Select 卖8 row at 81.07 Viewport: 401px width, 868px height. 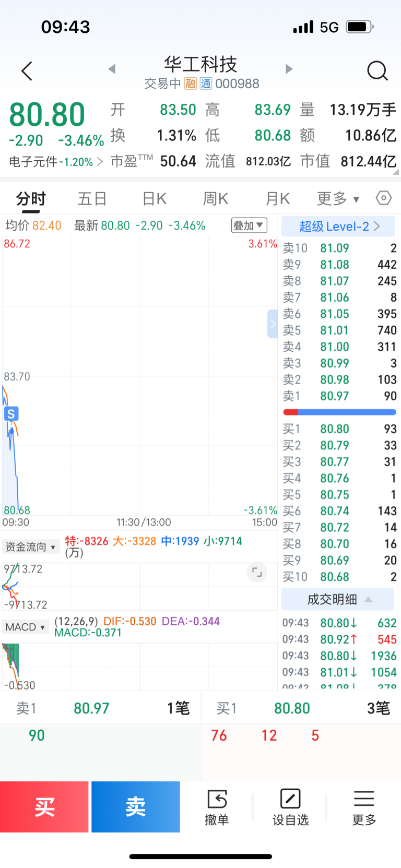[339, 281]
